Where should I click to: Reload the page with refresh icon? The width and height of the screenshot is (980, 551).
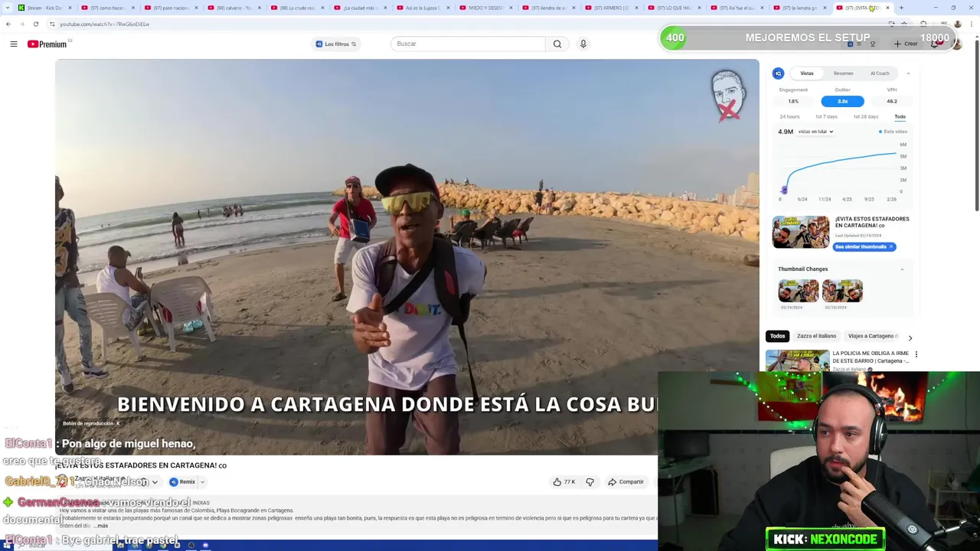(35, 24)
